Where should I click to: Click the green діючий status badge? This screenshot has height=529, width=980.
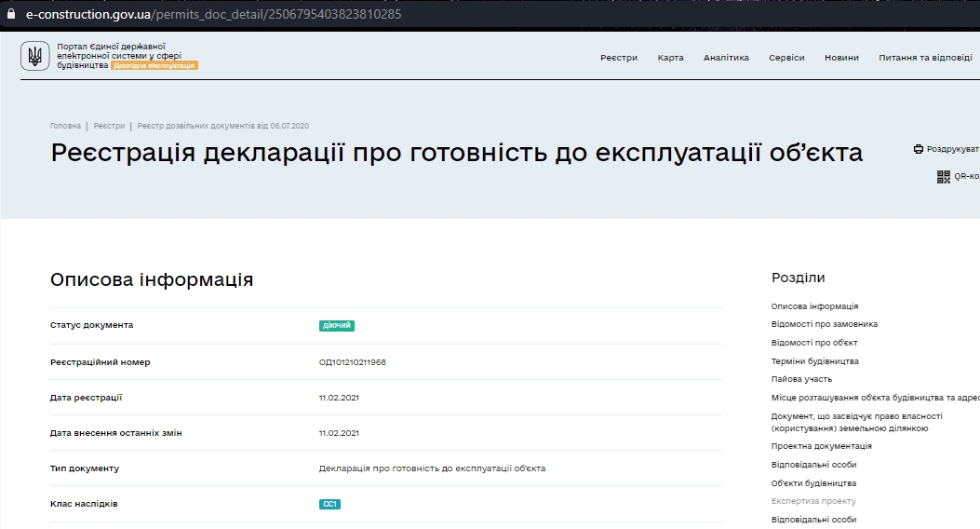[x=336, y=326]
